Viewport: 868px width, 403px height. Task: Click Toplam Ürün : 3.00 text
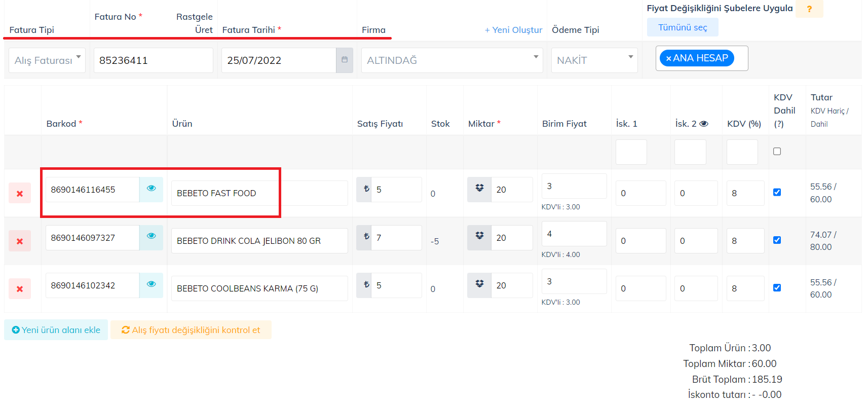click(x=730, y=348)
